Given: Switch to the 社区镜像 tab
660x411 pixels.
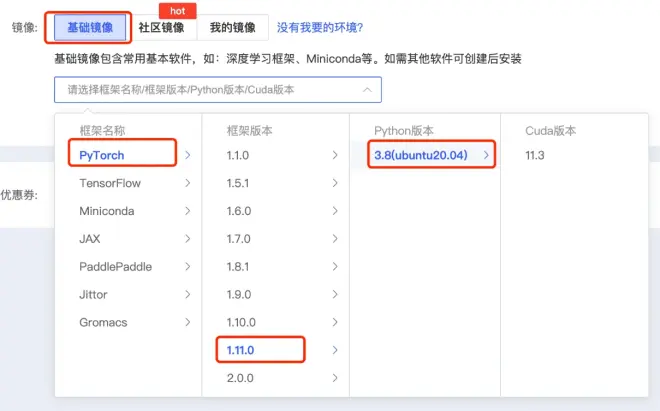Looking at the screenshot, I should (162, 28).
